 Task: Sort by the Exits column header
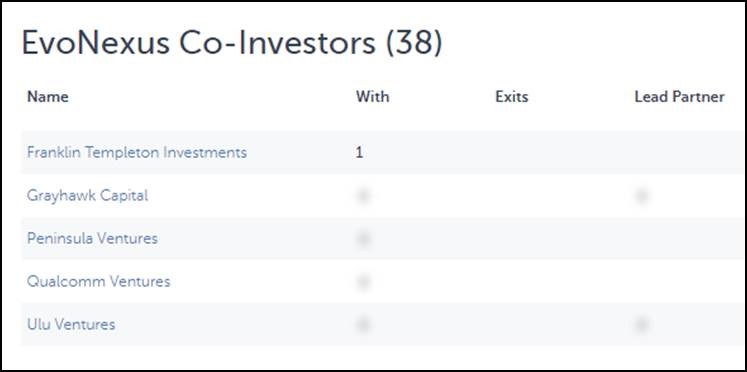pyautogui.click(x=512, y=97)
